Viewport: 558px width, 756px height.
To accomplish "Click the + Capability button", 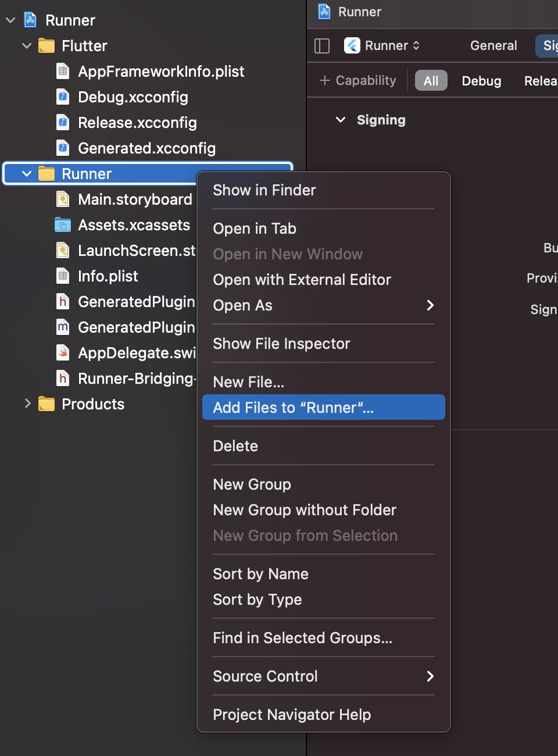I will (358, 80).
